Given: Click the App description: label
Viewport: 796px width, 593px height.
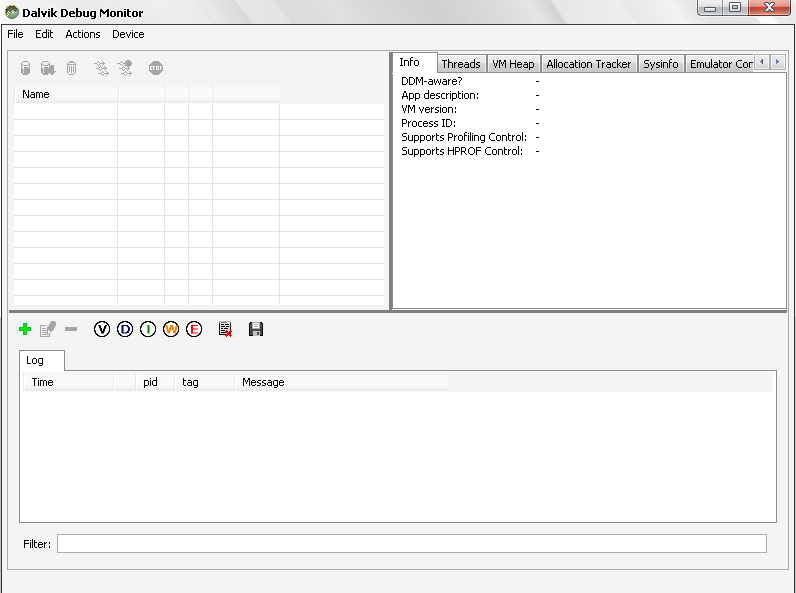Looking at the screenshot, I should pos(440,95).
